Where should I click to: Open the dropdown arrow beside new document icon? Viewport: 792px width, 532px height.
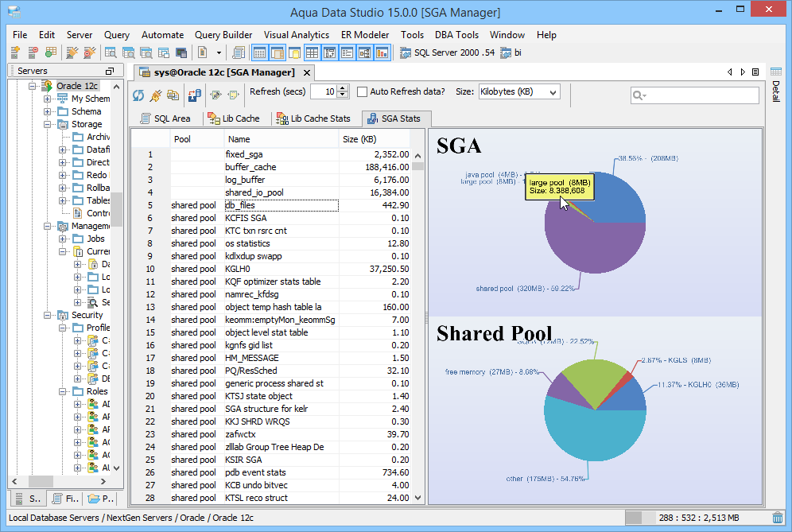219,52
